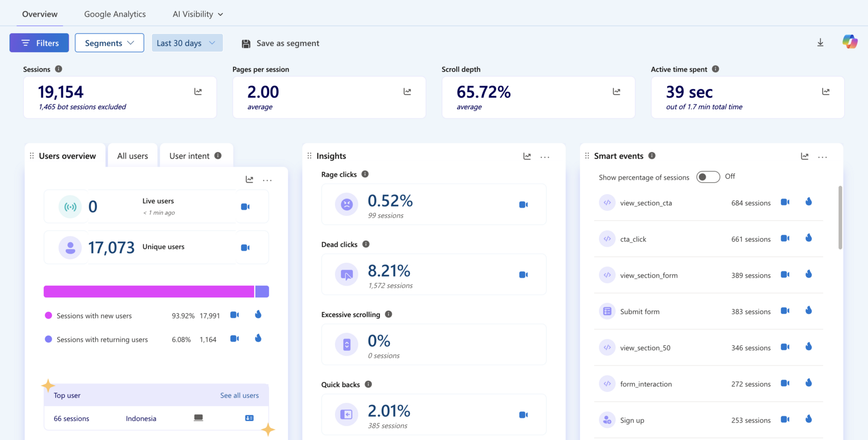Click the Insights panel drag handle
This screenshot has width=868, height=440.
coord(309,156)
